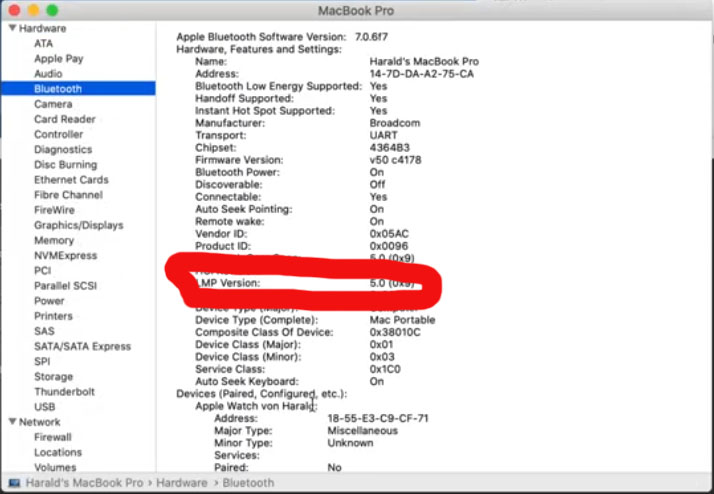714x494 pixels.
Task: Click the Device Type value Mac Portable
Action: [x=402, y=320]
